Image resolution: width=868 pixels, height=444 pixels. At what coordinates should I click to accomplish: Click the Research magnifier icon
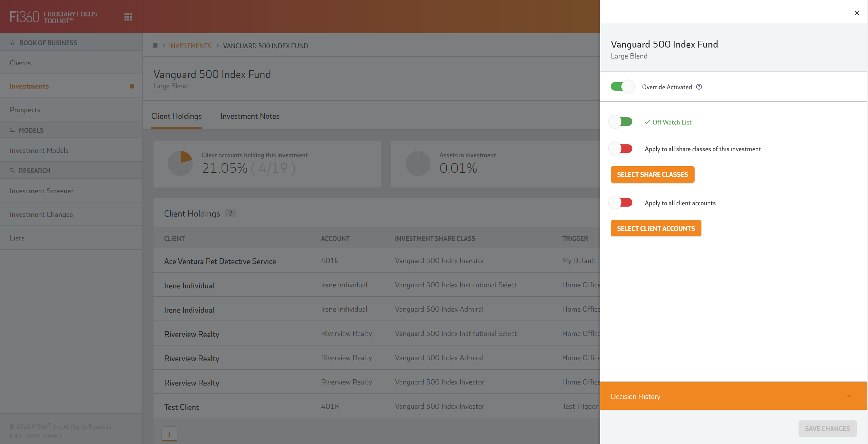click(x=12, y=170)
